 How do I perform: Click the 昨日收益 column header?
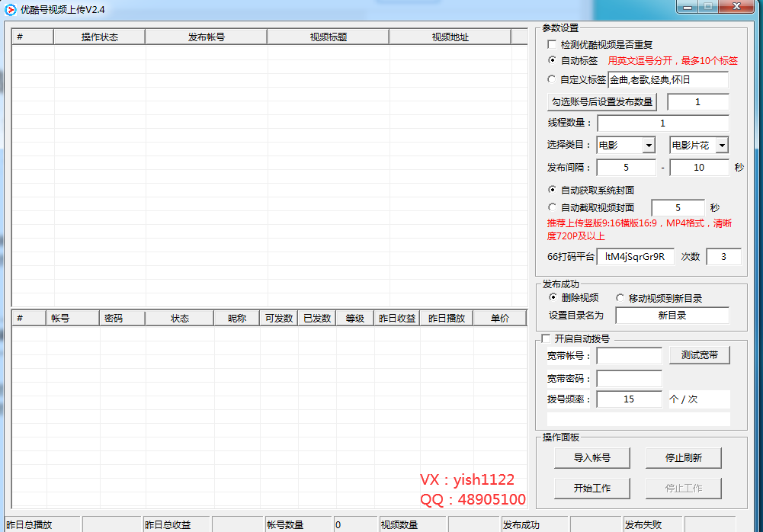pos(397,319)
